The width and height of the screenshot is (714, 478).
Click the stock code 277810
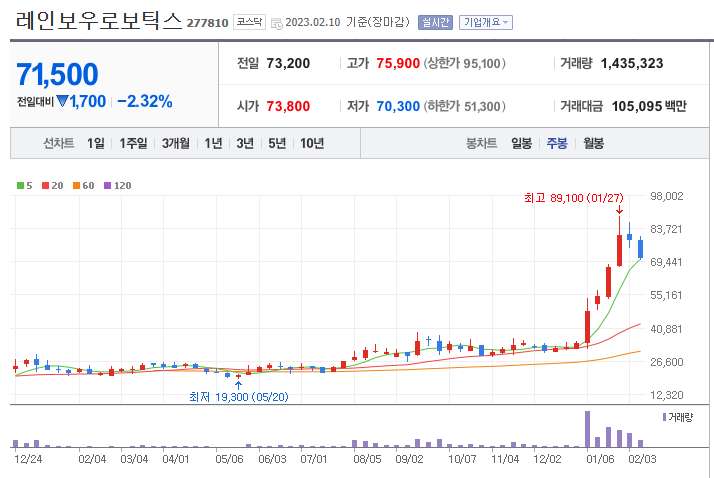click(207, 23)
